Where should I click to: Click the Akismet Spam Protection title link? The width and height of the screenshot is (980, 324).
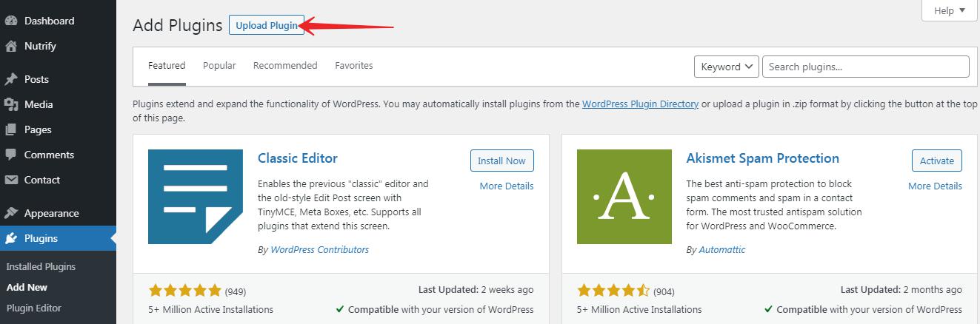[763, 158]
